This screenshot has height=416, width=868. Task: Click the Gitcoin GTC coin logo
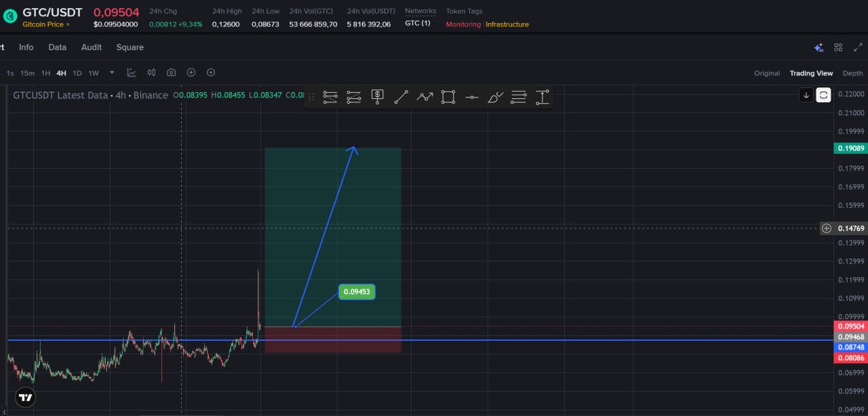(10, 16)
